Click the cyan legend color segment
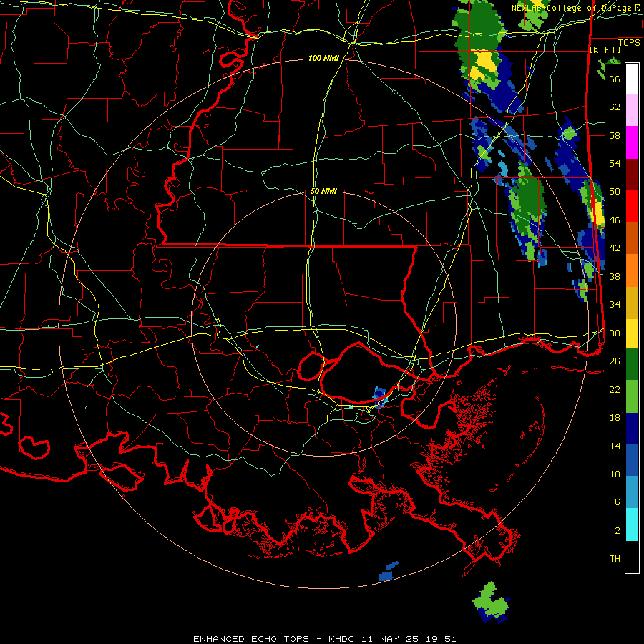644x644 pixels. click(632, 525)
